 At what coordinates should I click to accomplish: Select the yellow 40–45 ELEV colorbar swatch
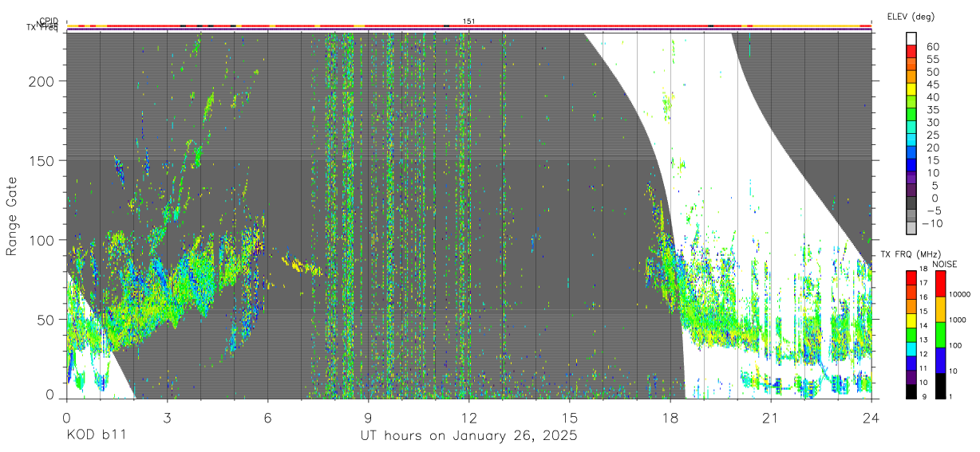pos(911,90)
